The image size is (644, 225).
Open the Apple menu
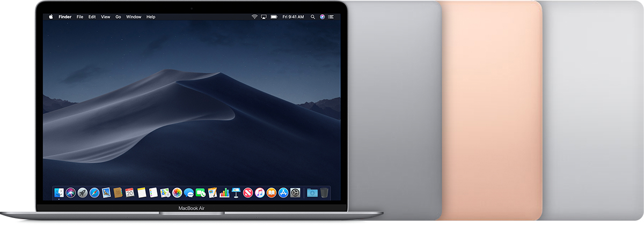click(x=51, y=17)
